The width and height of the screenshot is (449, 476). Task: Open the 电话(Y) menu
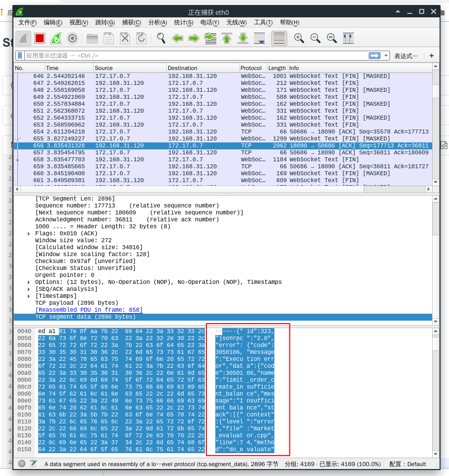[x=210, y=22]
